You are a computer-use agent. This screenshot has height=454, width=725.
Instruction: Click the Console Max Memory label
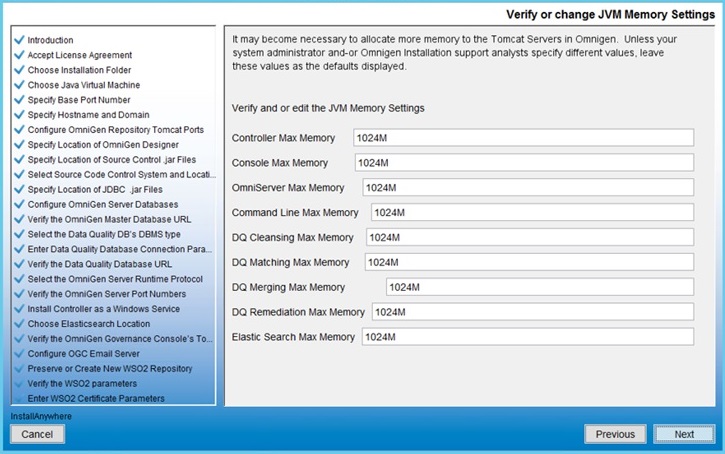(x=280, y=163)
